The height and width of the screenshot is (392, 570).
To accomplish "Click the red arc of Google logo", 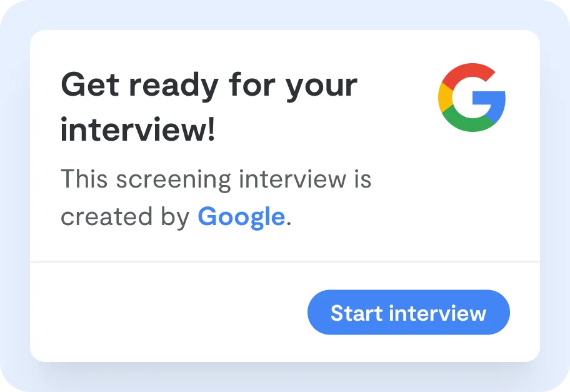I will (469, 73).
